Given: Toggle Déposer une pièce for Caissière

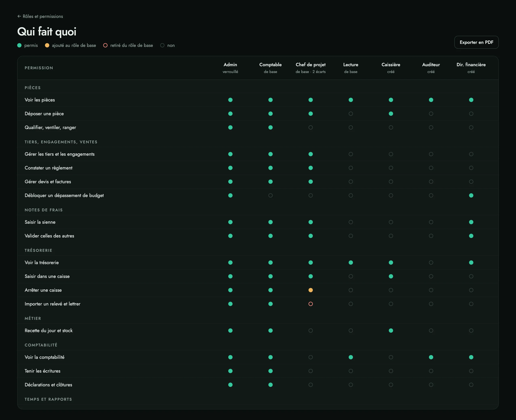Looking at the screenshot, I should tap(391, 114).
